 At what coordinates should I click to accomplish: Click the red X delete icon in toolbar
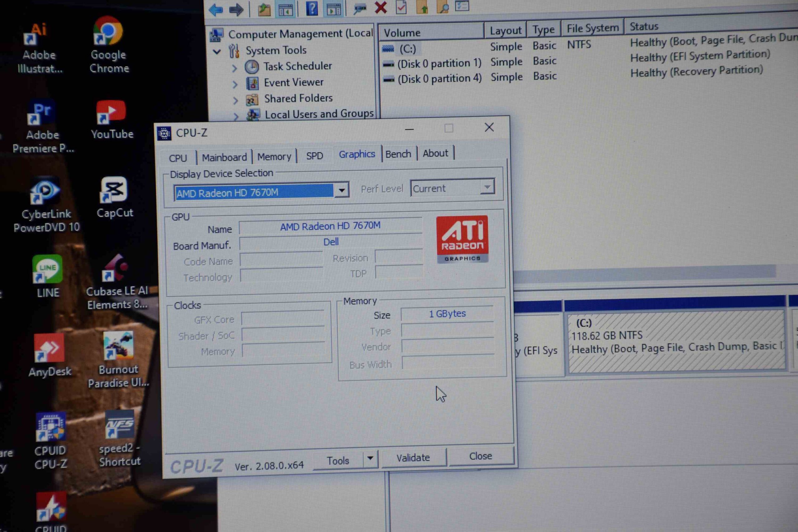[381, 7]
